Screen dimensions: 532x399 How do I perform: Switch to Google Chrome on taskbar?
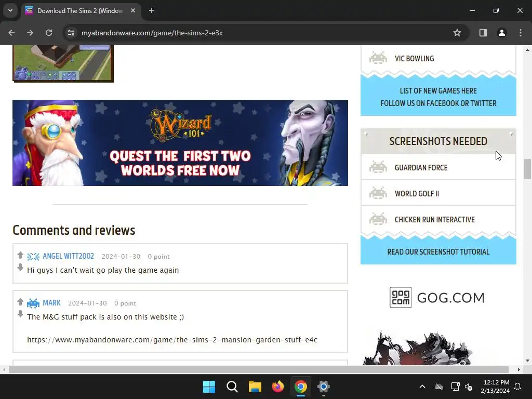pos(301,387)
